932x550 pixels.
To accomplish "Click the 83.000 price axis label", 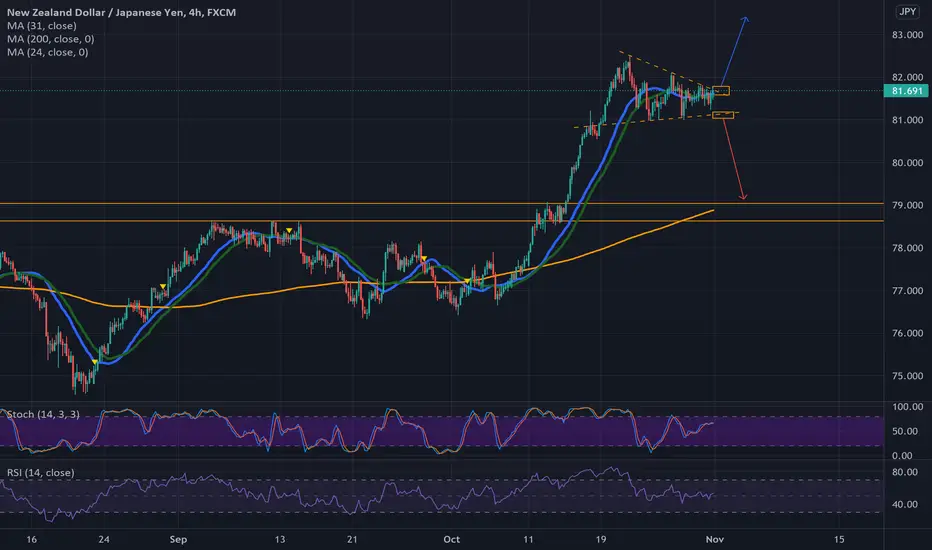I will (907, 35).
